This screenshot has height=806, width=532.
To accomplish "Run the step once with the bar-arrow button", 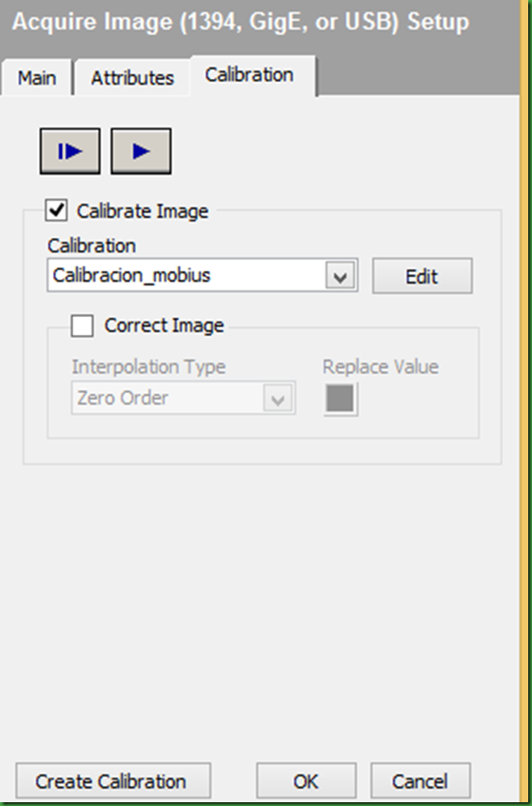I will 69,151.
